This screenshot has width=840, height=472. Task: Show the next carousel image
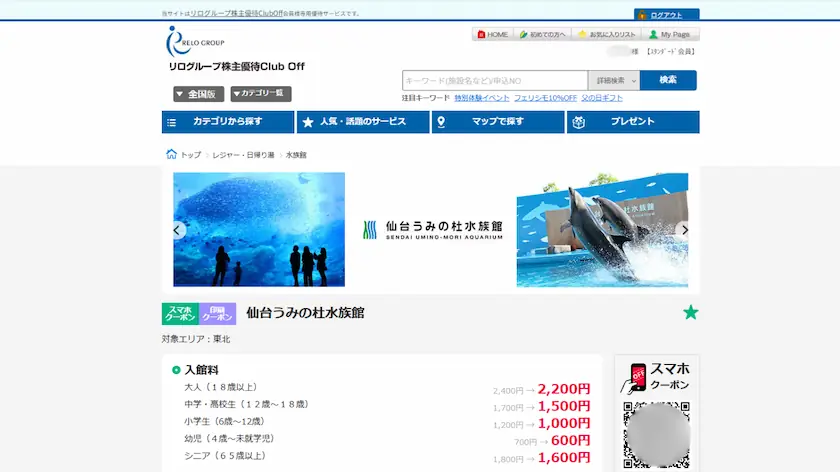tap(684, 230)
